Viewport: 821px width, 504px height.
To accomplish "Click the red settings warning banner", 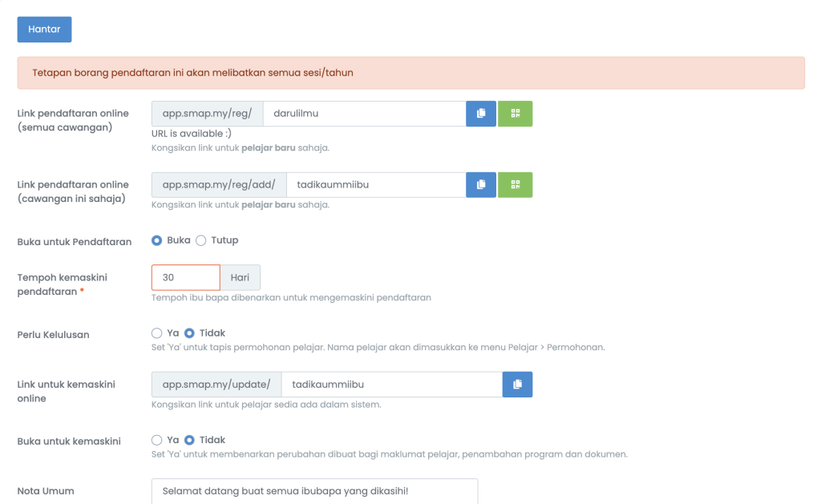I will pos(410,73).
